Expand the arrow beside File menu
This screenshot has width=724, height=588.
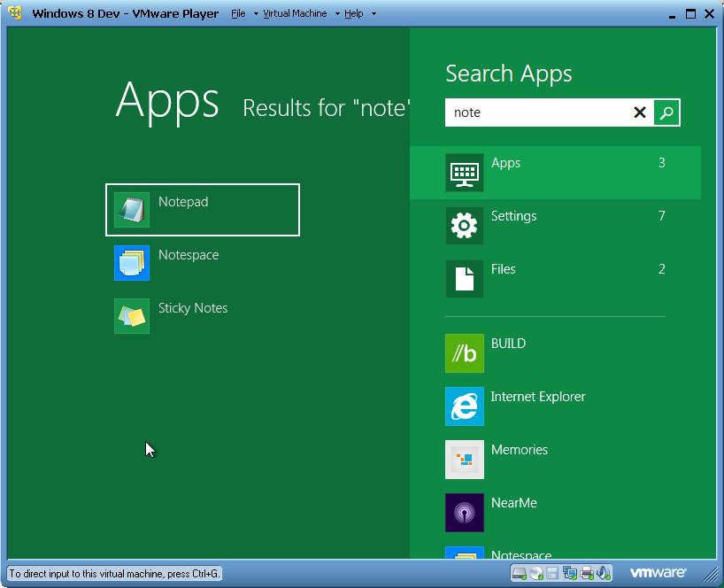pyautogui.click(x=256, y=14)
